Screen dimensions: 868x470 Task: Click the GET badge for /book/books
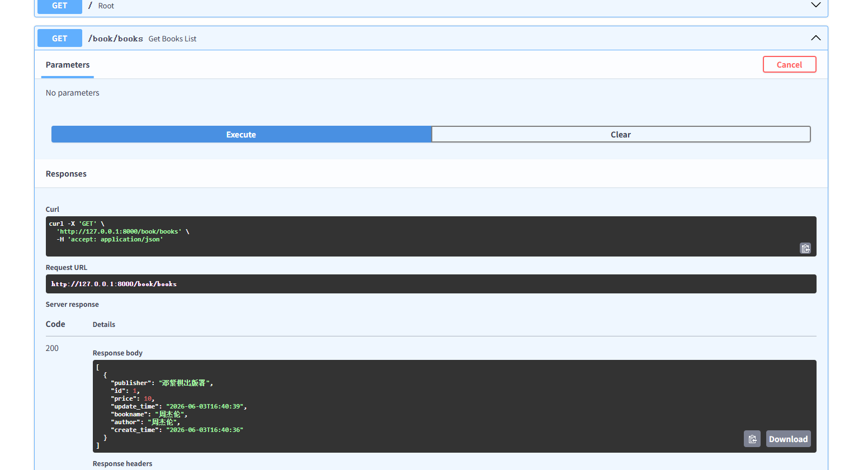coord(60,38)
